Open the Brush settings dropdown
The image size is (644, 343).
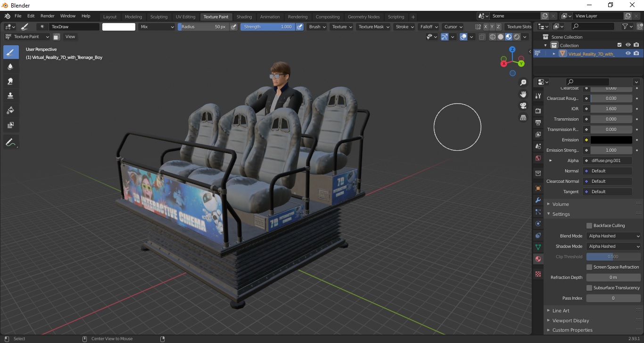pyautogui.click(x=317, y=27)
